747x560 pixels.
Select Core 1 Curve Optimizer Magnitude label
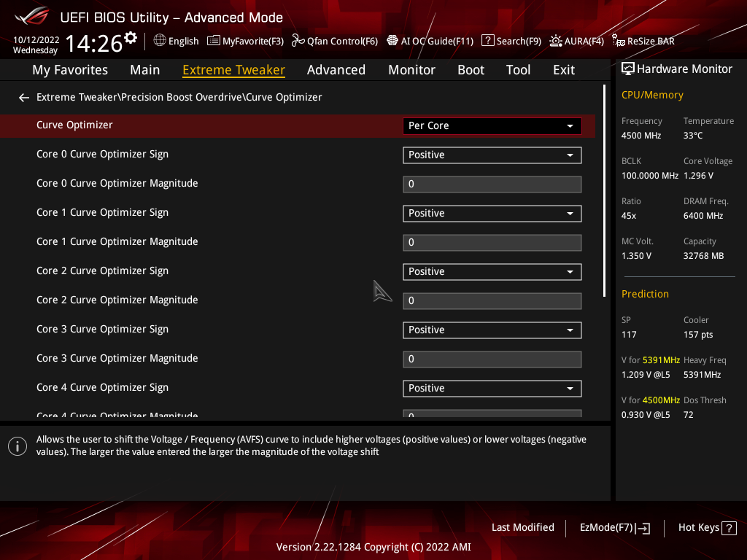(x=117, y=242)
